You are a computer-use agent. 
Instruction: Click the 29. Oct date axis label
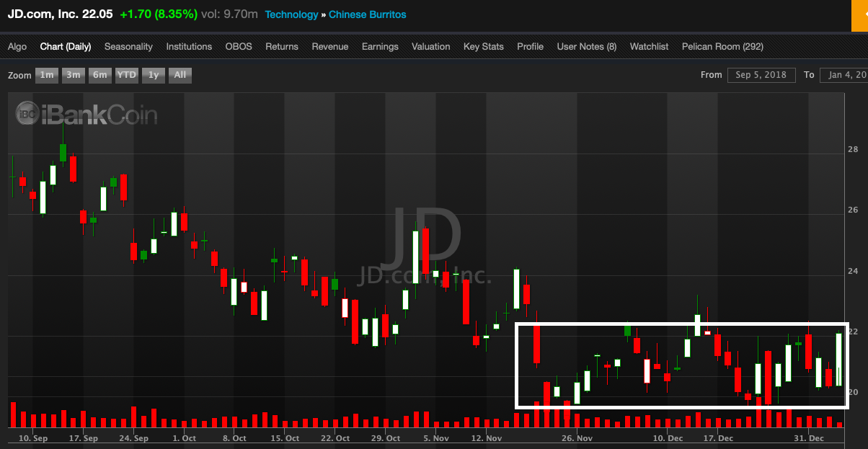(x=386, y=438)
